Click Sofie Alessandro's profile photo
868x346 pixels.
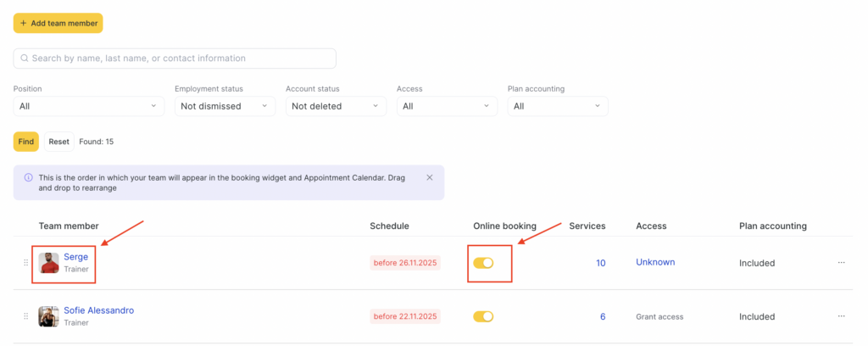coord(49,316)
